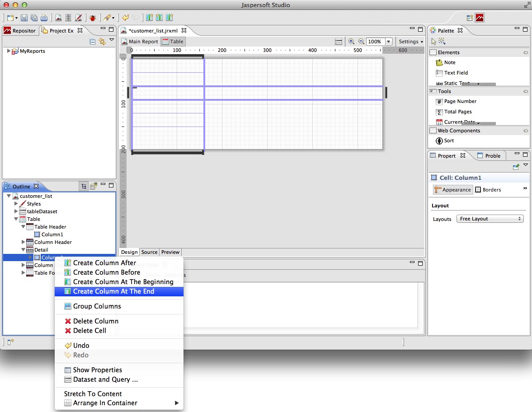Image resolution: width=532 pixels, height=412 pixels.
Task: Click the Undo arrow in the toolbar
Action: coord(125,18)
